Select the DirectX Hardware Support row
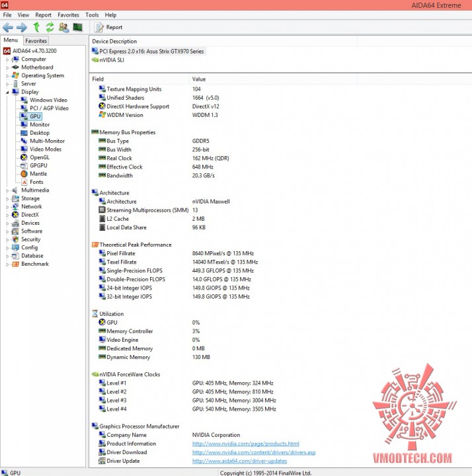The height and width of the screenshot is (476, 472). click(159, 106)
